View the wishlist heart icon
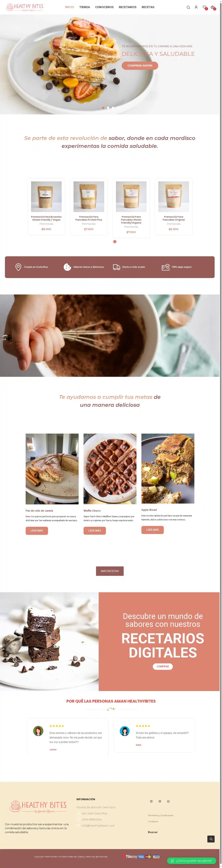The image size is (222, 868). click(x=205, y=7)
